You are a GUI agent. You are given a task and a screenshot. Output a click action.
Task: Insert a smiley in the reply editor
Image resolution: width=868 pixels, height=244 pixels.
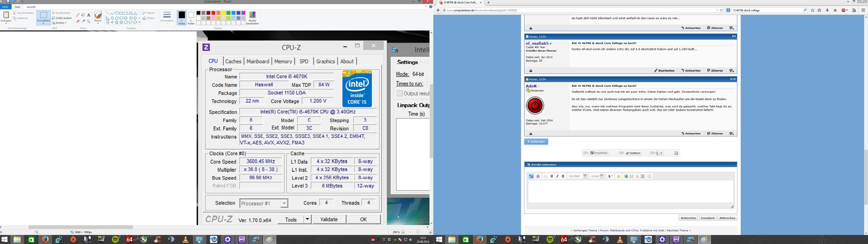click(618, 176)
